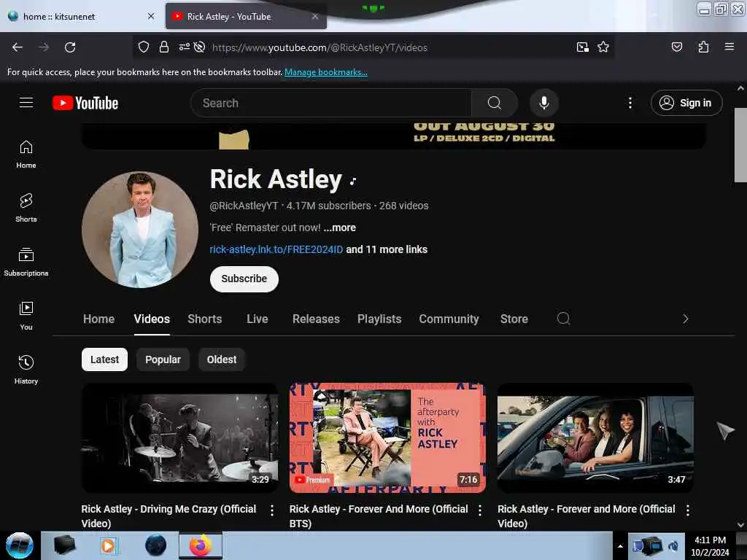The height and width of the screenshot is (560, 747).
Task: Open Driving Me Crazy video title
Action: pos(169,516)
